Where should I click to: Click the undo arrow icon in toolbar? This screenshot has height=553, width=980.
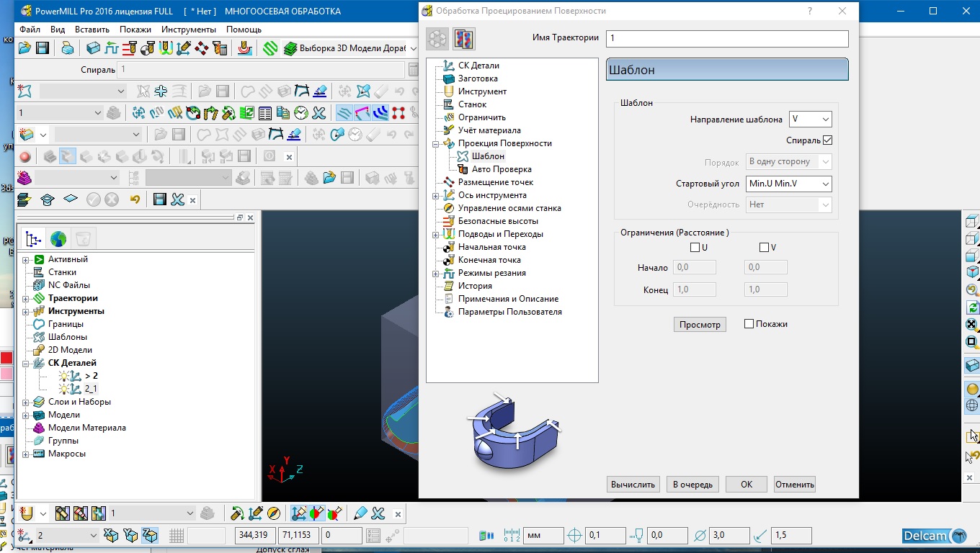click(135, 199)
